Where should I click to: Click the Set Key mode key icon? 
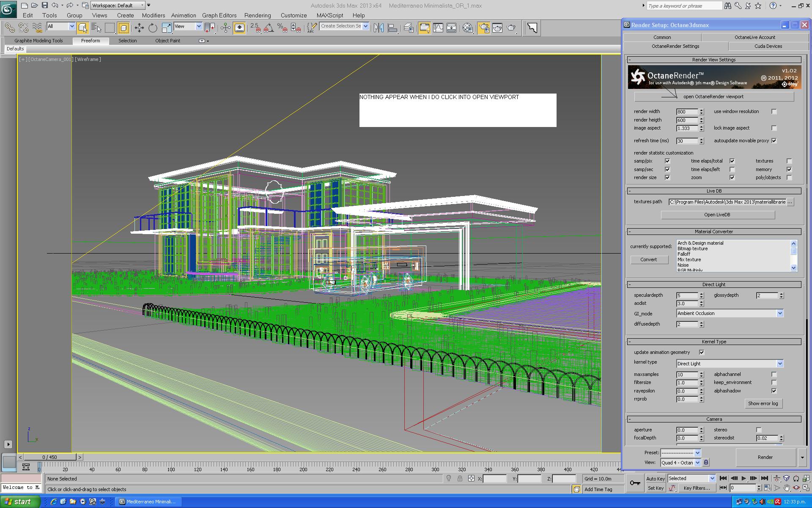[x=635, y=483]
